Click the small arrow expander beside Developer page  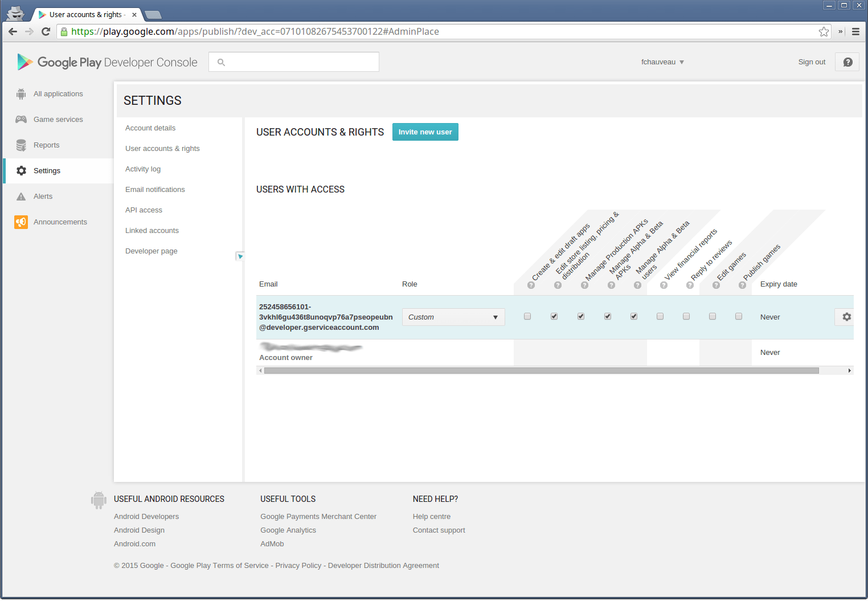coord(240,256)
